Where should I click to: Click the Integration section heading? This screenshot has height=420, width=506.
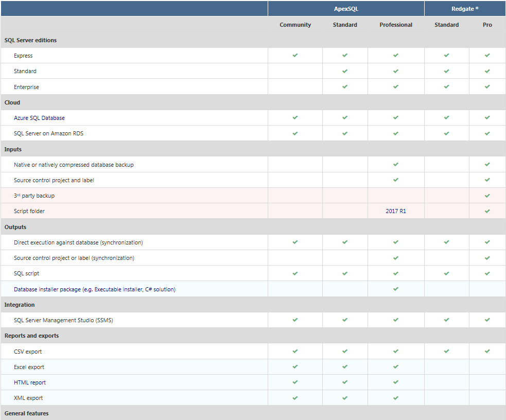coord(20,305)
